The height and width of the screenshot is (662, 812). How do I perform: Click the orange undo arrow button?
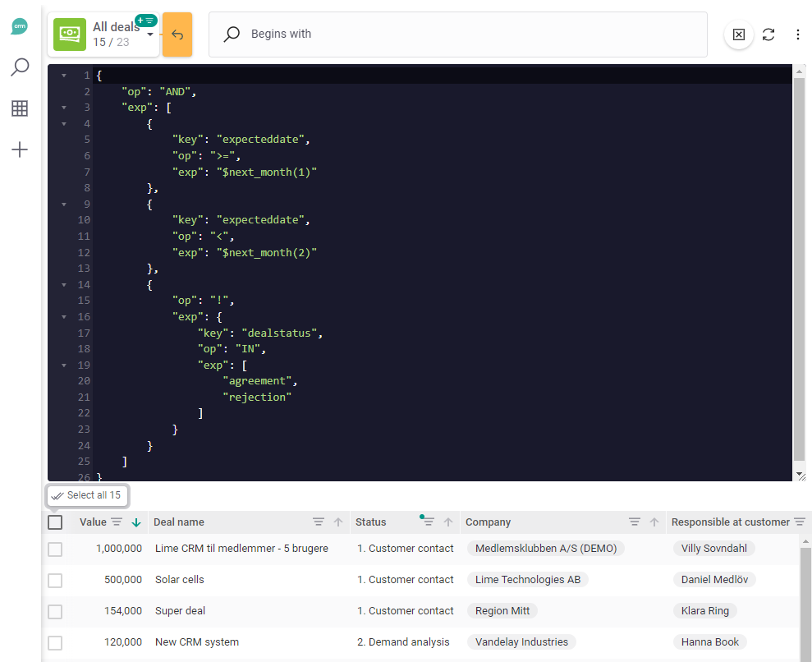coord(177,34)
